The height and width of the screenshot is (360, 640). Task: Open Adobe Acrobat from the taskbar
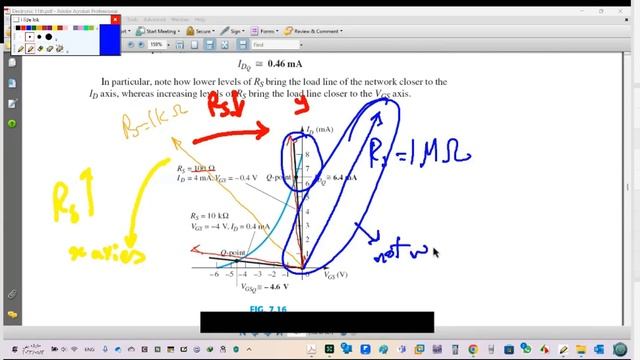pyautogui.click(x=311, y=349)
